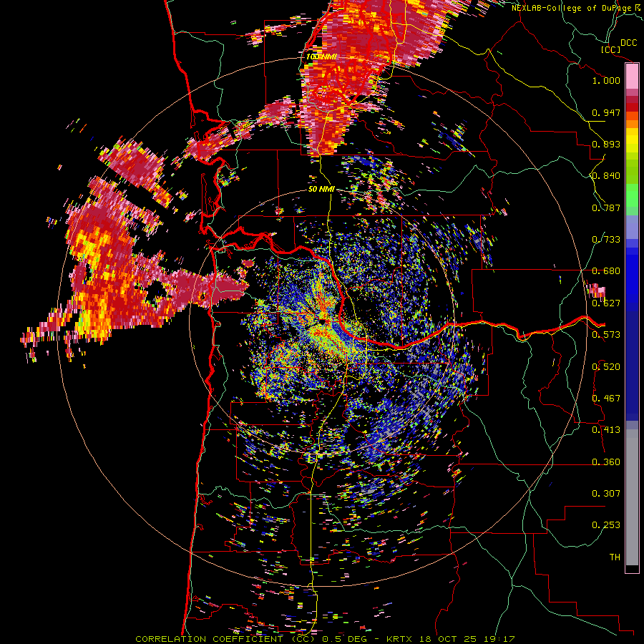Pick the gray lower segment of the color bar
Image resolution: width=644 pixels, height=644 pixels.
point(632,497)
